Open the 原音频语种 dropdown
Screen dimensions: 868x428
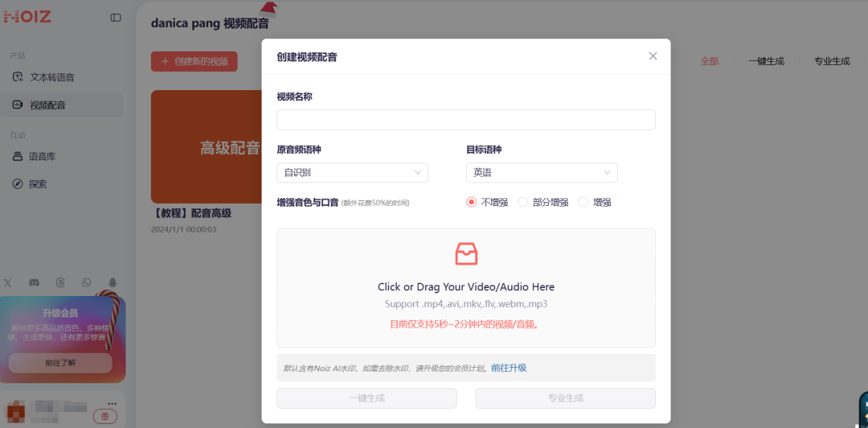[352, 172]
